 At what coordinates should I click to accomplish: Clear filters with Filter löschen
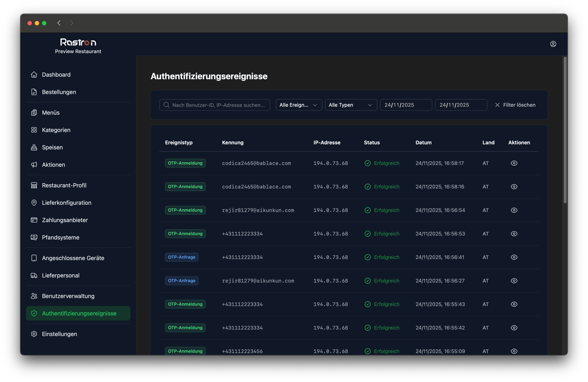515,105
